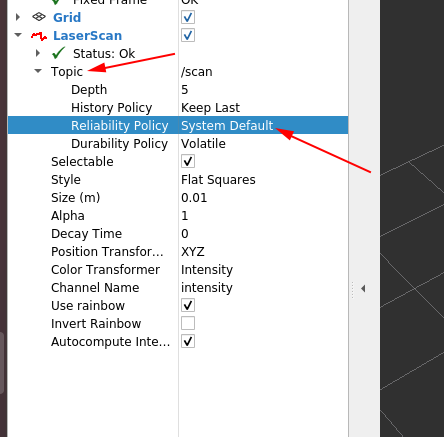
Task: Select the LaserScan display label
Action: click(x=88, y=36)
